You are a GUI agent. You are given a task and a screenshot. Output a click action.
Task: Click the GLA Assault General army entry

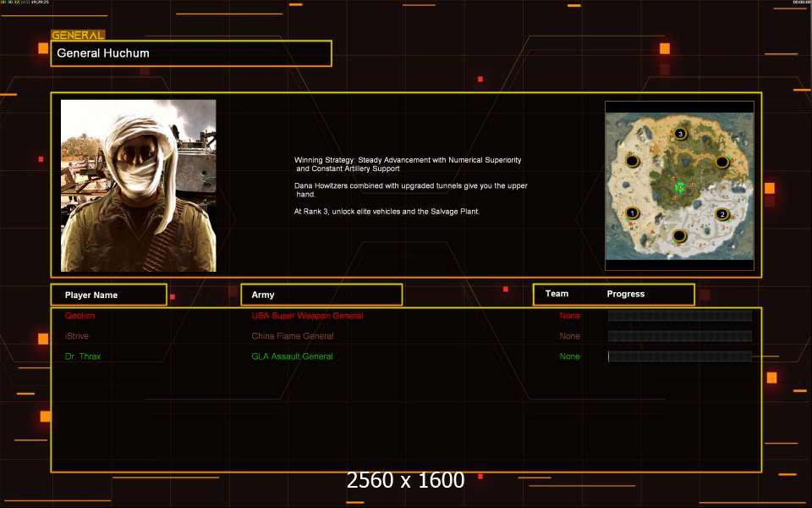tap(292, 356)
